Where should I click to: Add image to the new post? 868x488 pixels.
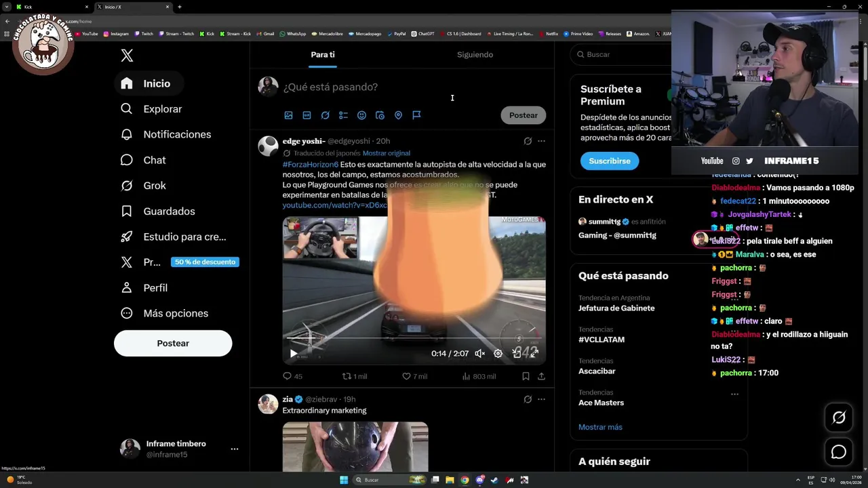[288, 115]
